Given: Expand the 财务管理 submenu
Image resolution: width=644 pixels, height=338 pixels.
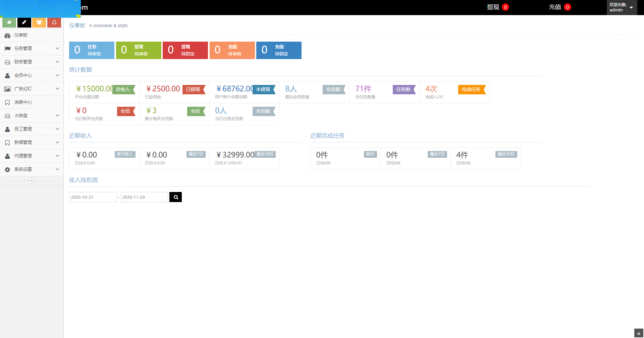Looking at the screenshot, I should (x=32, y=62).
